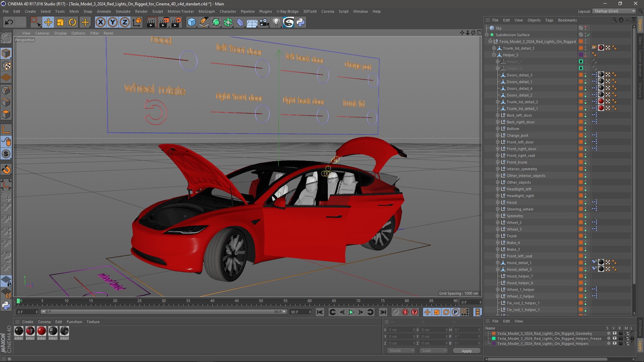This screenshot has width=644, height=362.
Task: Open the World coordinate system dropdown
Action: tap(401, 351)
